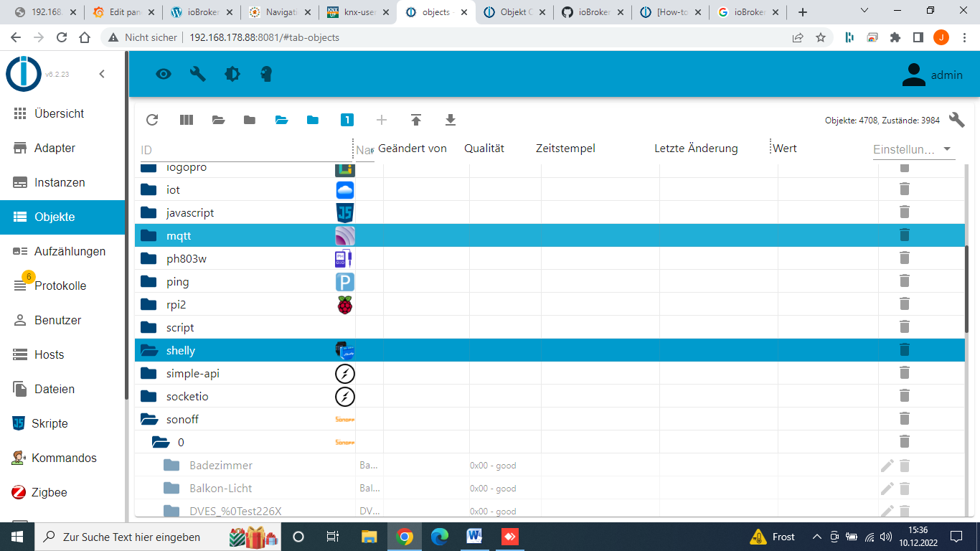
Task: Click the Wert column header
Action: tap(785, 149)
